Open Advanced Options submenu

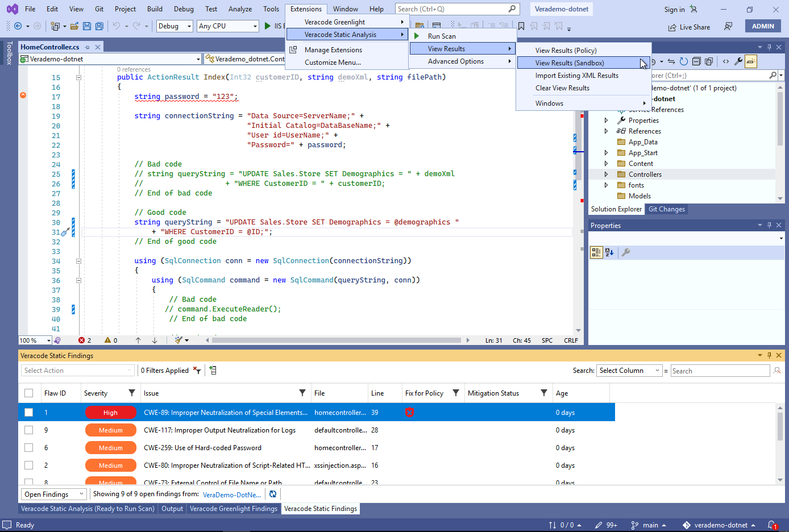tap(463, 61)
